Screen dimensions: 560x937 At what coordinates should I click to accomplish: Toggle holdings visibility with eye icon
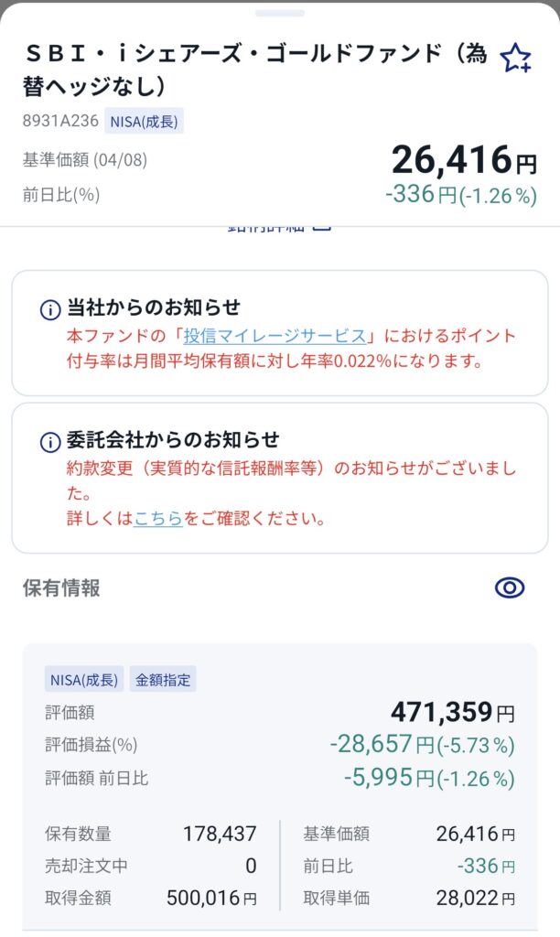pyautogui.click(x=510, y=587)
